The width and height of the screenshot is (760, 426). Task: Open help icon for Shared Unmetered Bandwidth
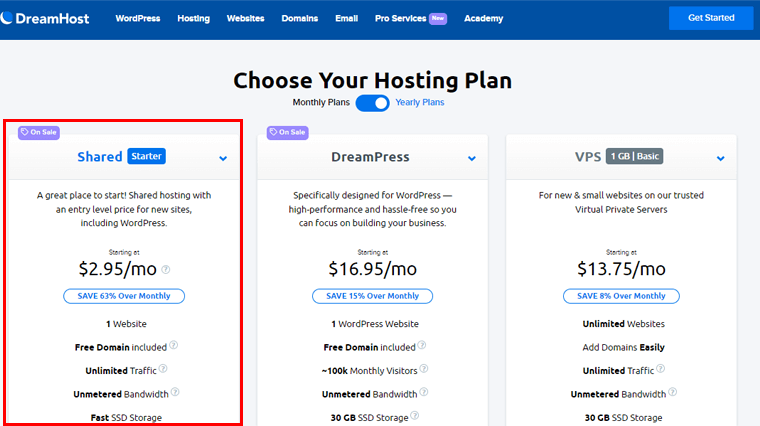175,392
